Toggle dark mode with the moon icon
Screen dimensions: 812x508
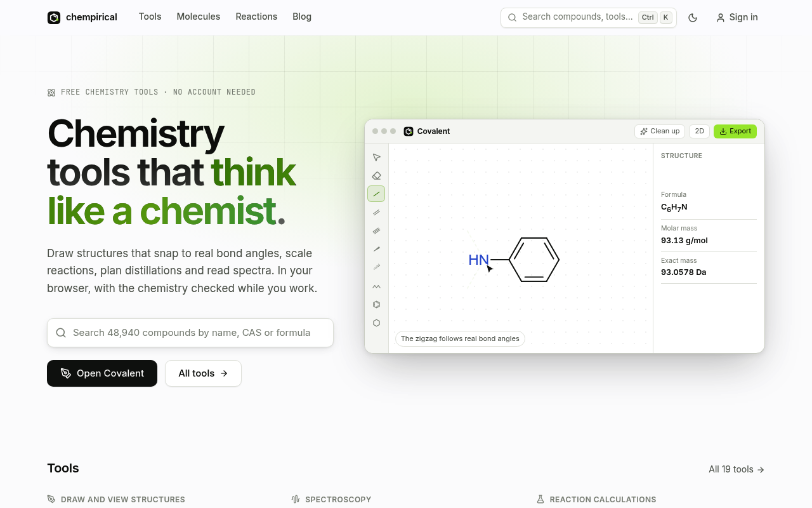tap(693, 18)
